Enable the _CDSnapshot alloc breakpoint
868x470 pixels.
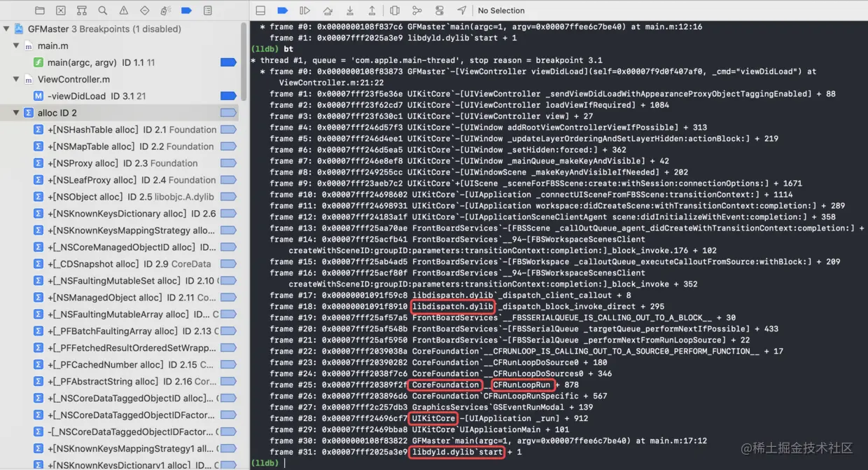coord(228,264)
